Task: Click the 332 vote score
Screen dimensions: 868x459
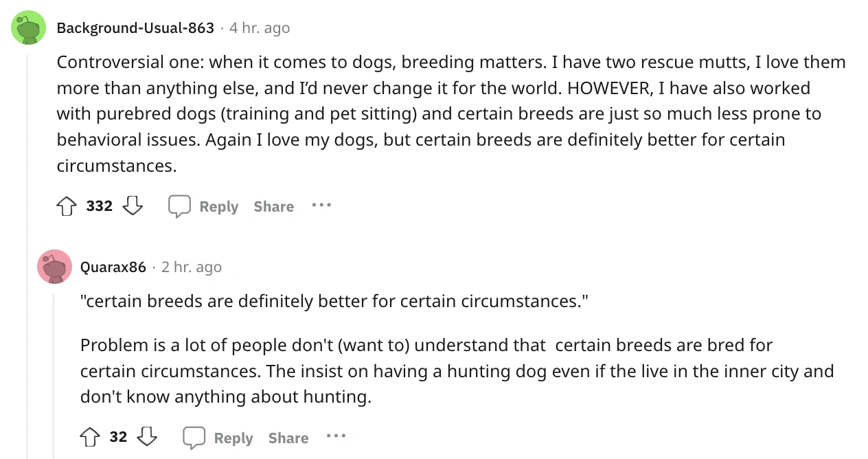Action: point(100,206)
